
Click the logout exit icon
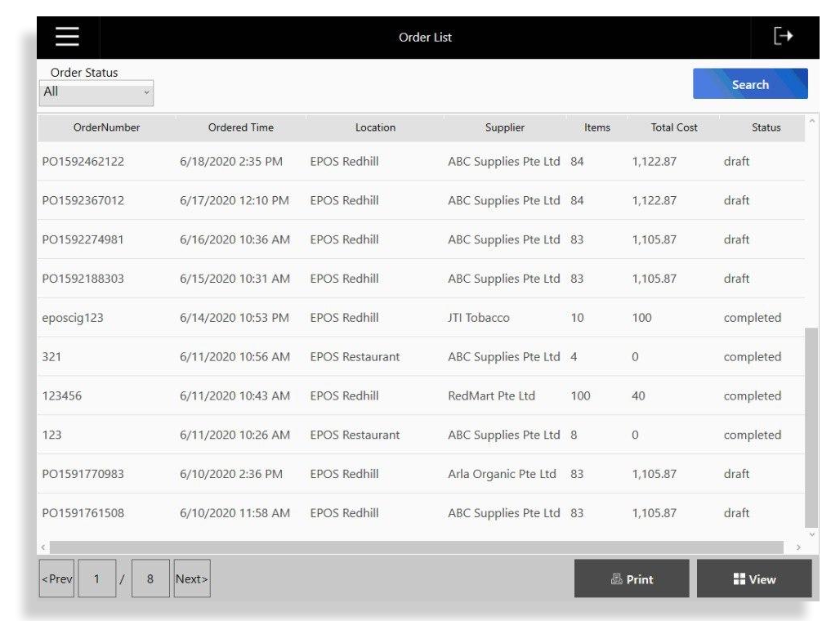tap(784, 36)
